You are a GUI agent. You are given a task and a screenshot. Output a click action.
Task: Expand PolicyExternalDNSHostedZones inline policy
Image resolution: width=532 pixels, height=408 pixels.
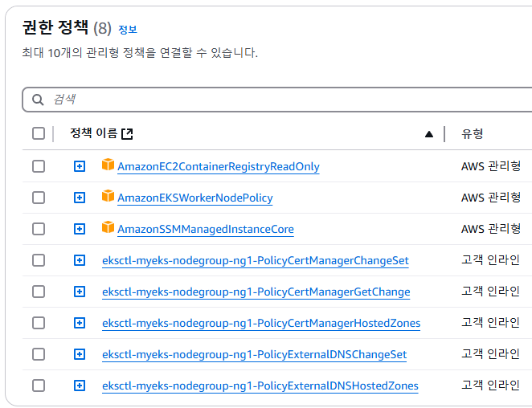pyautogui.click(x=80, y=386)
